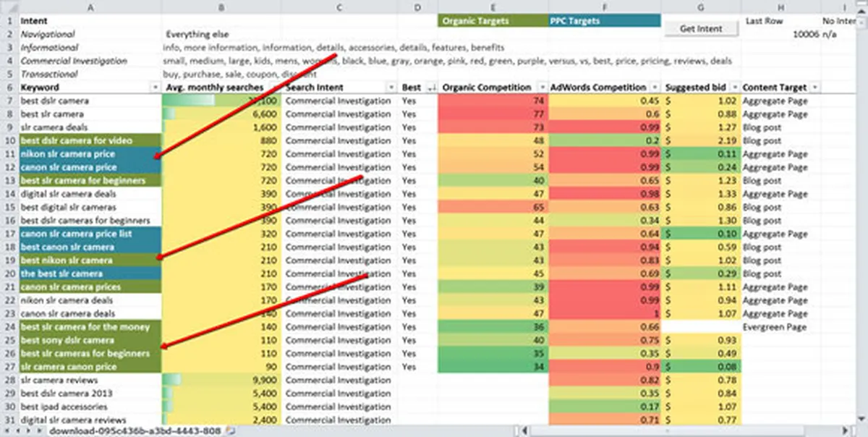
Task: Select column D header
Action: [x=418, y=7]
